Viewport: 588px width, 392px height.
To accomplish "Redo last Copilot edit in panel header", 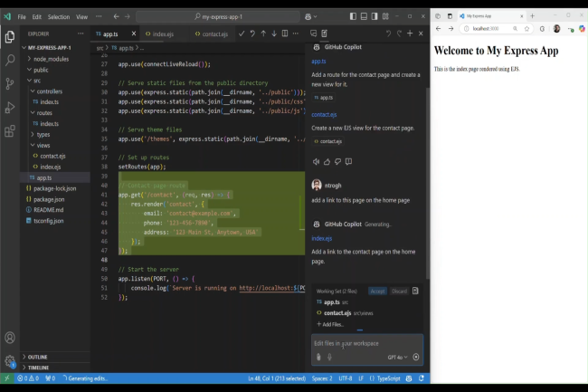I will pyautogui.click(x=399, y=33).
